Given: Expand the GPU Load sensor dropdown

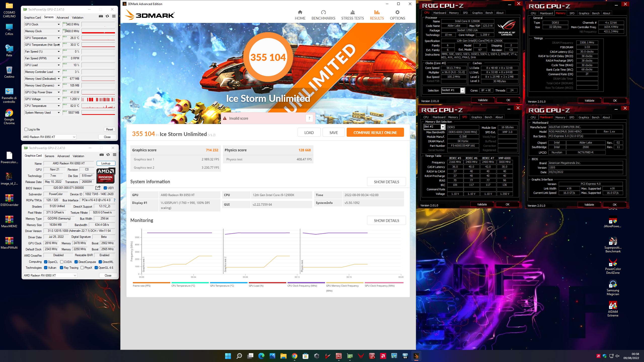Looking at the screenshot, I should [x=59, y=65].
